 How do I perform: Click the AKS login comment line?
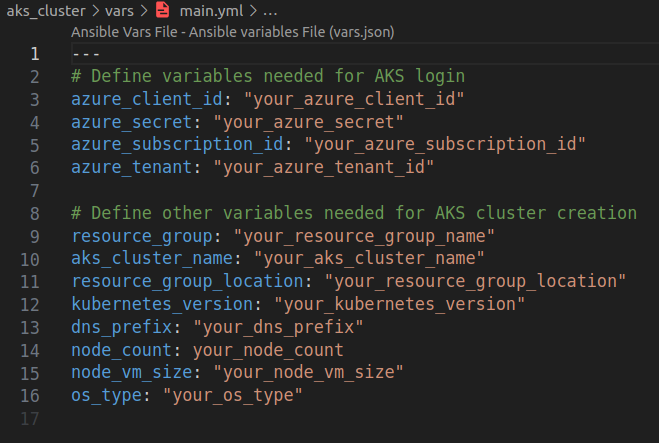[268, 76]
